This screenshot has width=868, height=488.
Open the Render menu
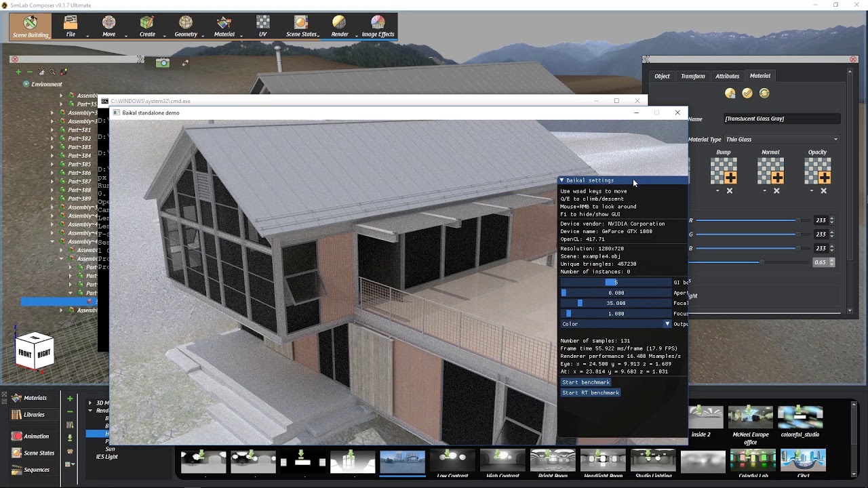(340, 27)
